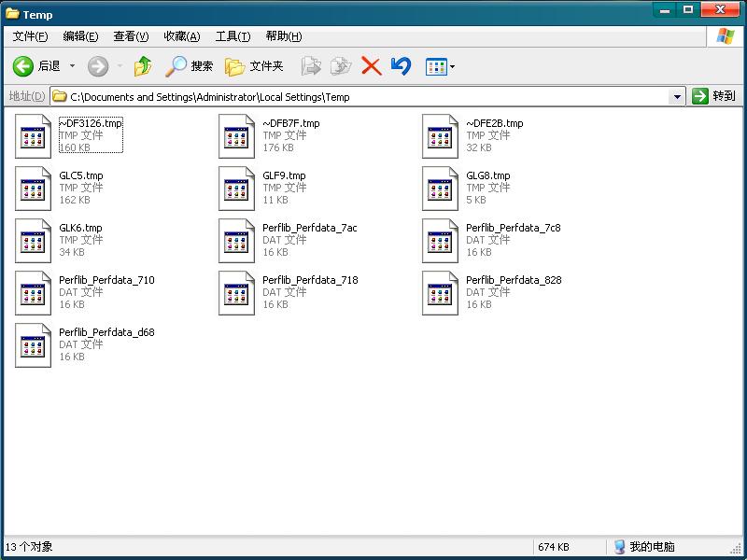This screenshot has width=747, height=560.
Task: Open the Help (帮助) menu
Action: [x=284, y=36]
